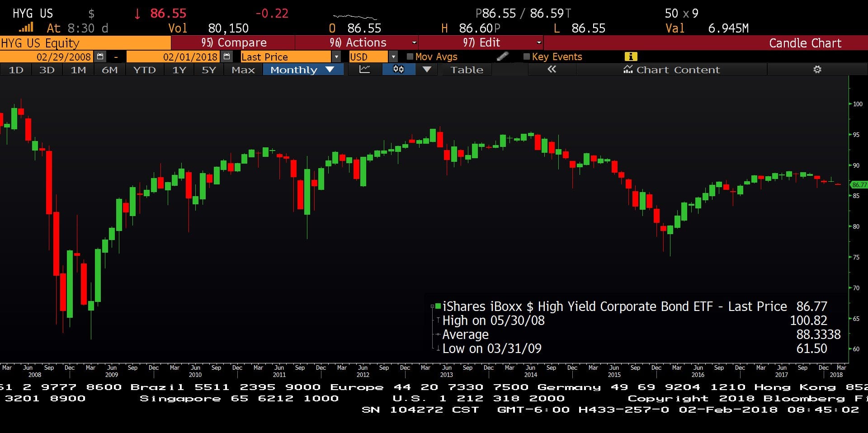
Task: Click the green legend square for iShares ETF
Action: click(x=438, y=306)
